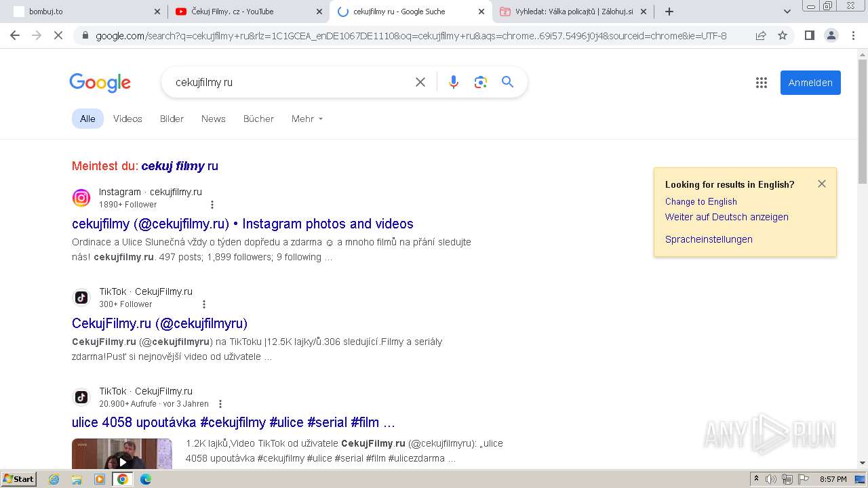Switch to Bücher results tab
The width and height of the screenshot is (868, 488).
coord(258,119)
